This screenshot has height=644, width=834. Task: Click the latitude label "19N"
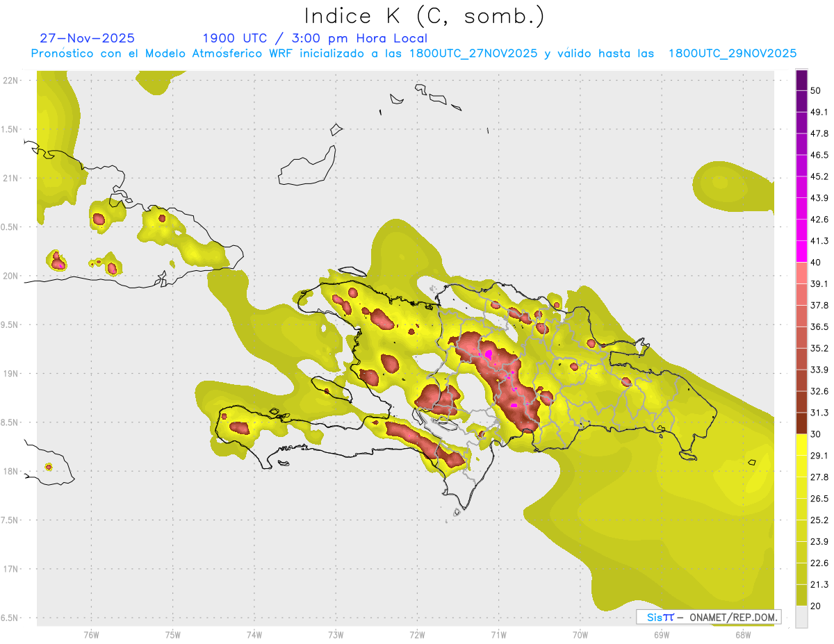point(10,374)
